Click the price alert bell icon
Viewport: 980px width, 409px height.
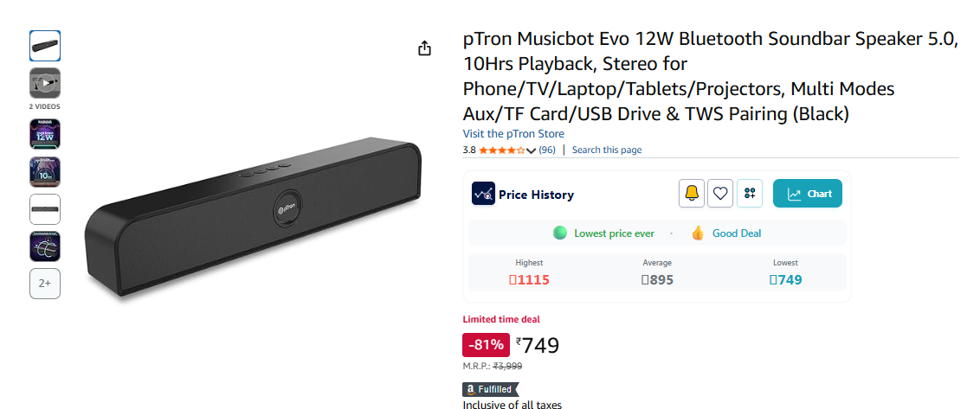tap(691, 194)
